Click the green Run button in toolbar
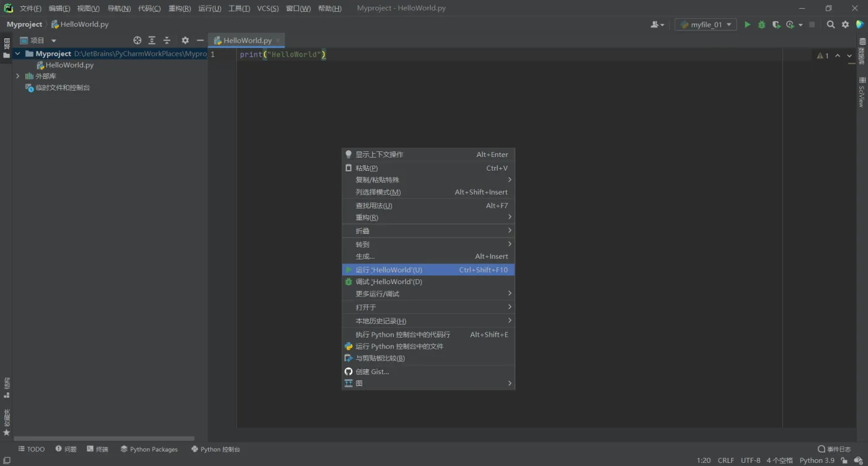Screen dimensions: 868x466 (x=747, y=25)
